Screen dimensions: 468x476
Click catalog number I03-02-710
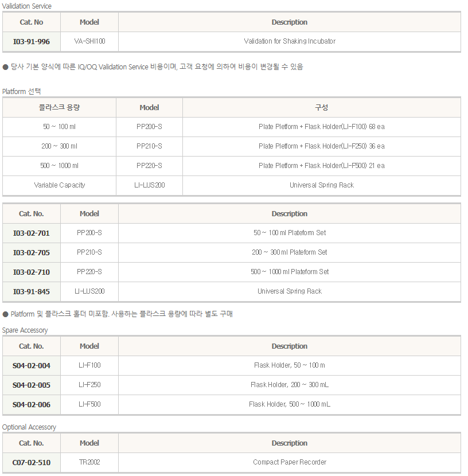pos(32,272)
